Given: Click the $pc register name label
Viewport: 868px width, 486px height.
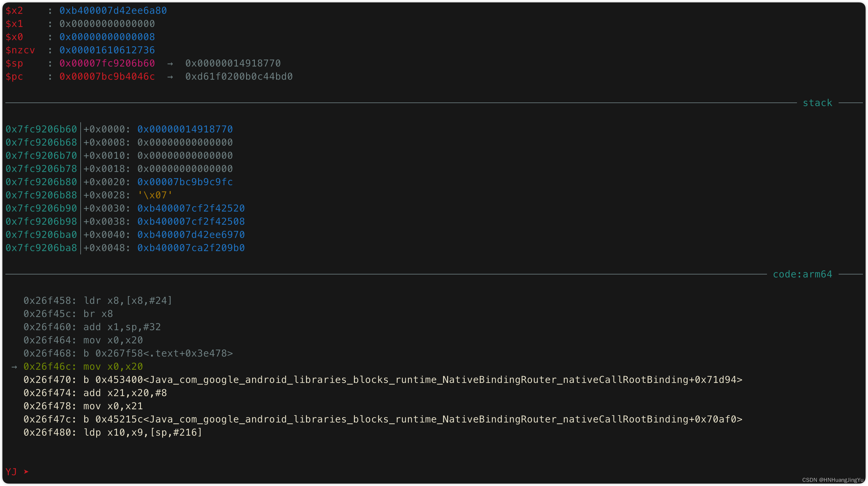Looking at the screenshot, I should tap(14, 76).
